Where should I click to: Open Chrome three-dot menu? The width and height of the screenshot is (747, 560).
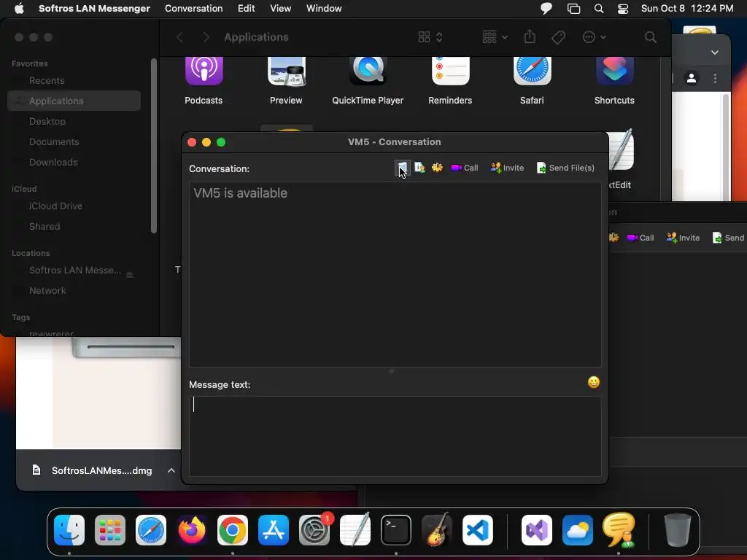(715, 78)
